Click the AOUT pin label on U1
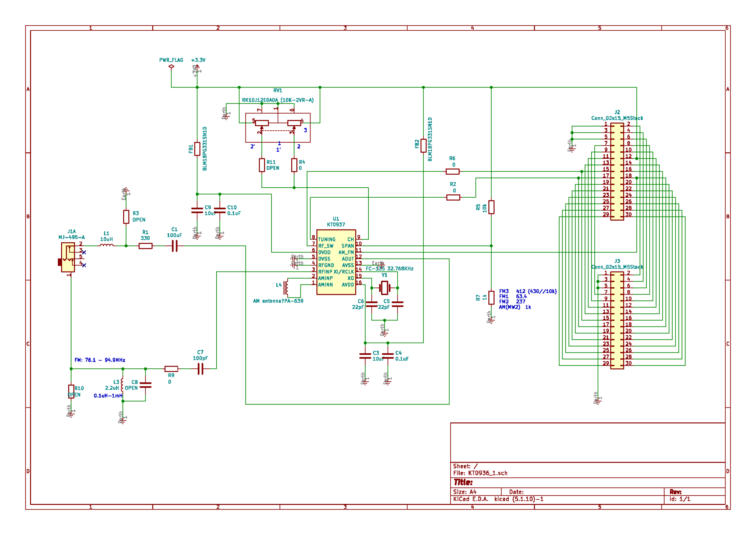The height and width of the screenshot is (535, 756). pyautogui.click(x=348, y=259)
